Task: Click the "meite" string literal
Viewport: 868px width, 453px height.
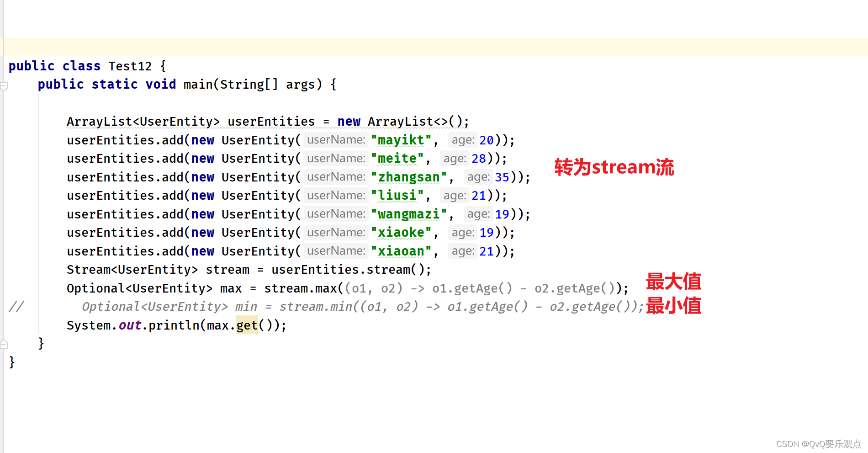Action: pos(397,159)
